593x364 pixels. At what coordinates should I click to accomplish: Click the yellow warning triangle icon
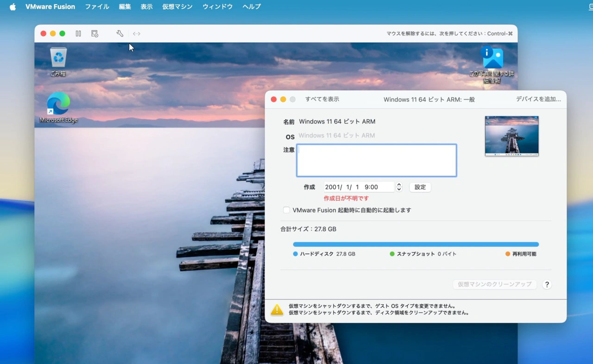(x=277, y=310)
